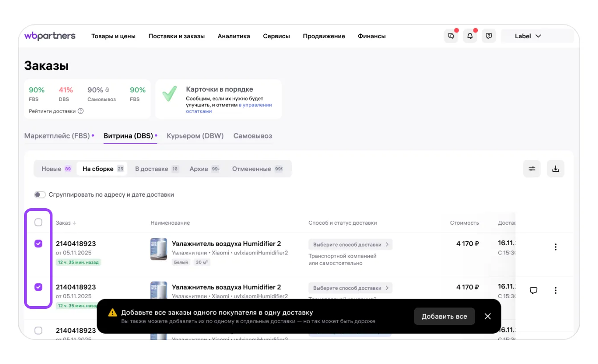
Task: Click the warning triangle in the notification
Action: click(x=113, y=313)
